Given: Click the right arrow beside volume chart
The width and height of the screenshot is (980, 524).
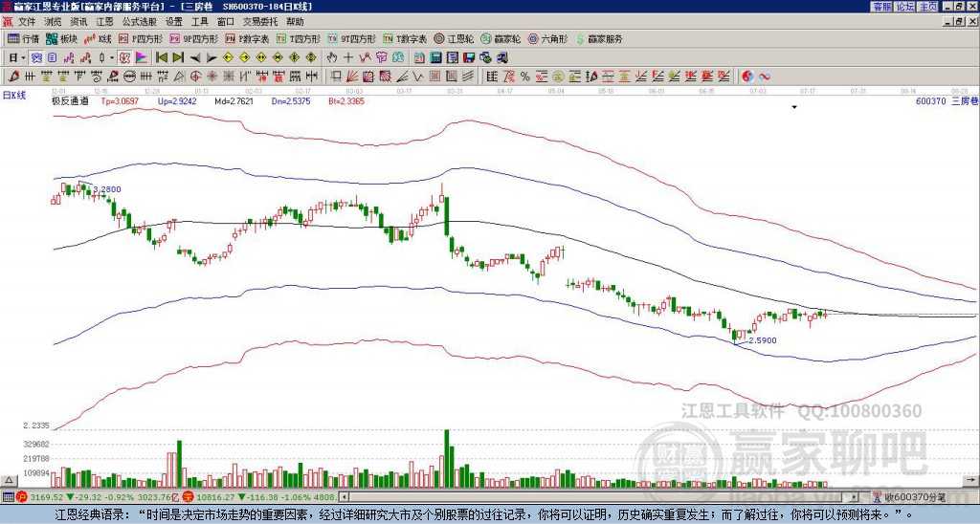Looking at the screenshot, I should point(971,480).
